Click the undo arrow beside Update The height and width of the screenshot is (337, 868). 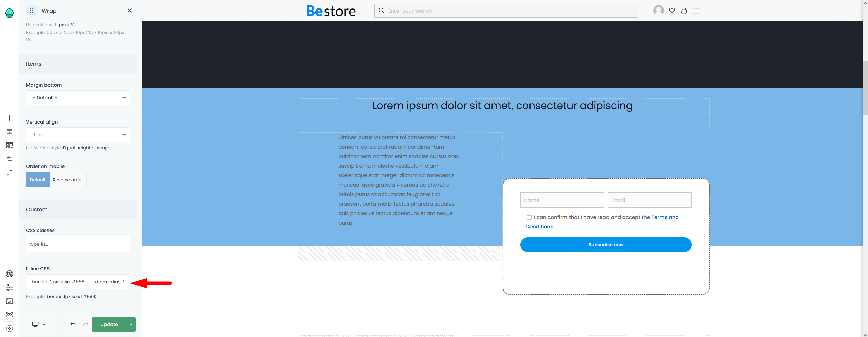click(73, 324)
